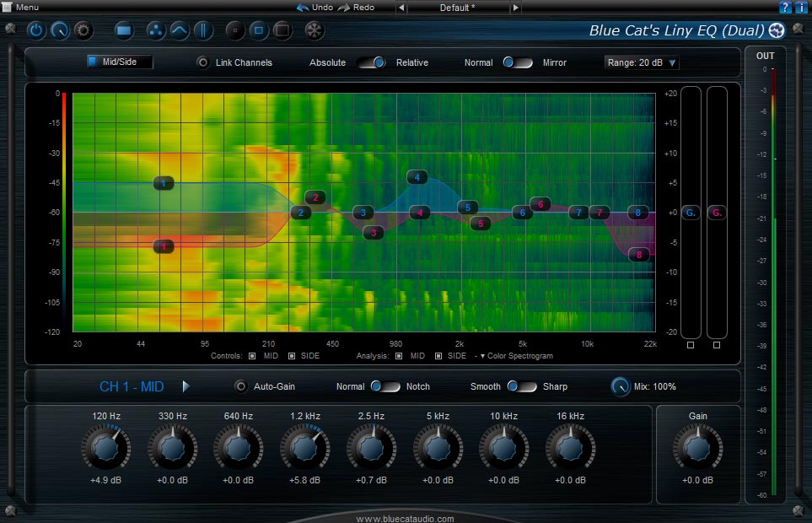Click the power bypass icon in the toolbar

(x=37, y=30)
